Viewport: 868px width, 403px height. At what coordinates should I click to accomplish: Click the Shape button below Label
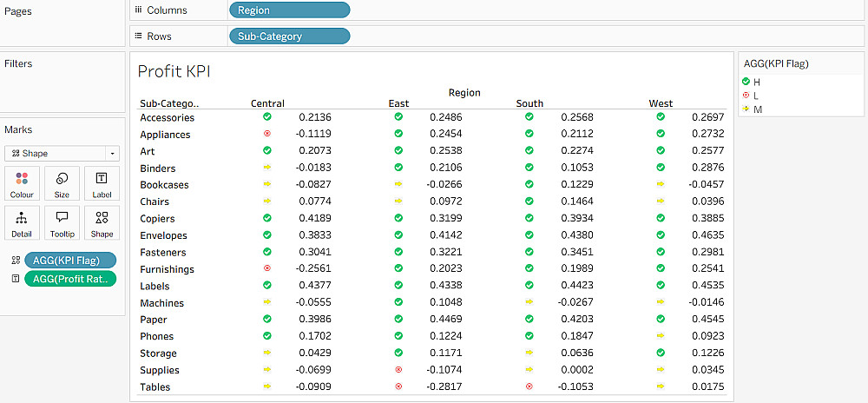pos(102,222)
